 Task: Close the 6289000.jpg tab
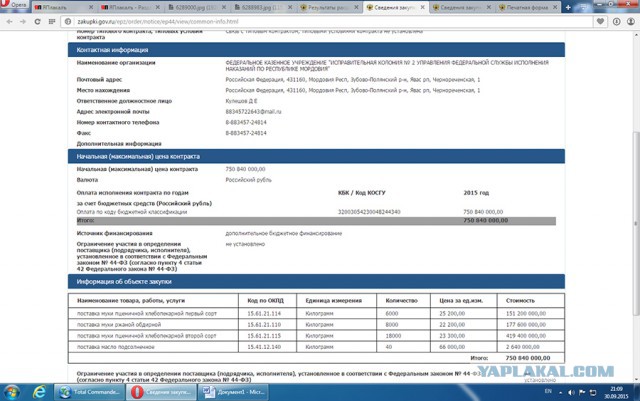point(224,7)
